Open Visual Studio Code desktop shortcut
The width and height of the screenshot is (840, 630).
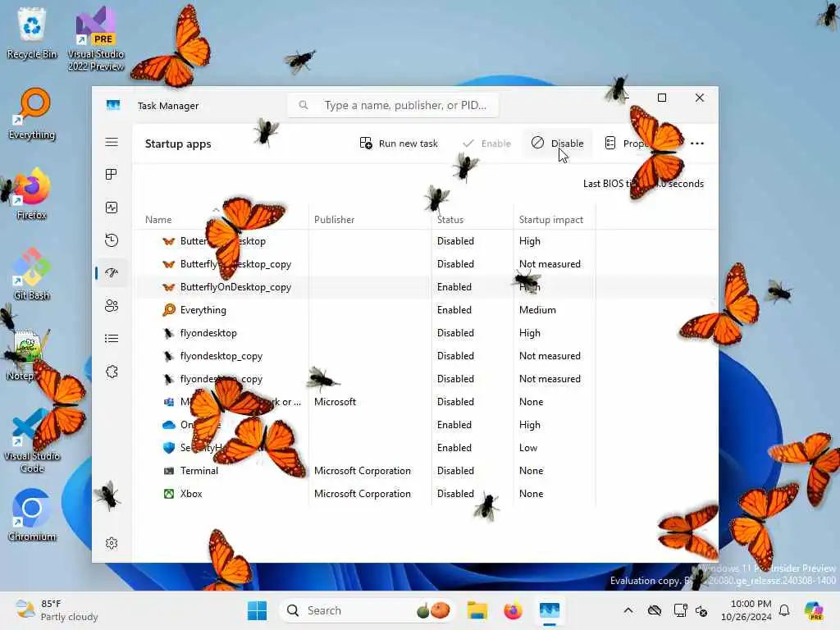pyautogui.click(x=32, y=441)
